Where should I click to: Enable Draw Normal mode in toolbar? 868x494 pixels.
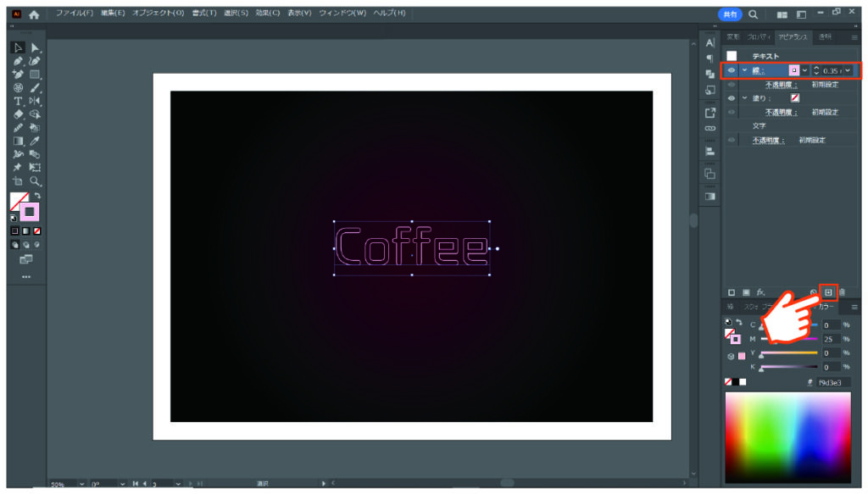tap(15, 245)
